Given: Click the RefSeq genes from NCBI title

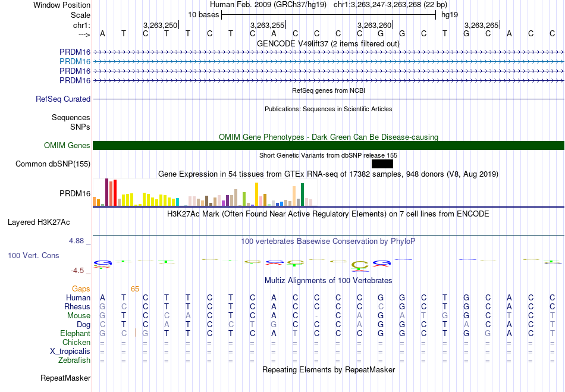Looking at the screenshot, I should click(x=329, y=90).
